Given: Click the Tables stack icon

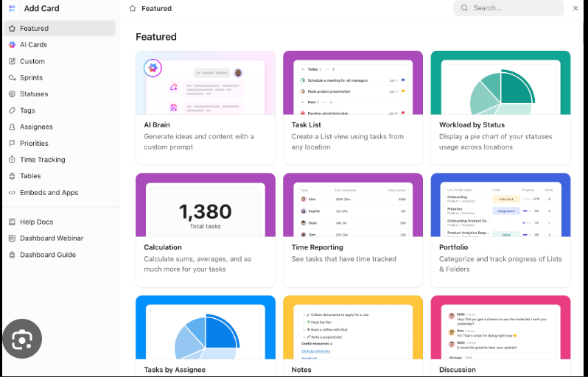Looking at the screenshot, I should coord(12,176).
